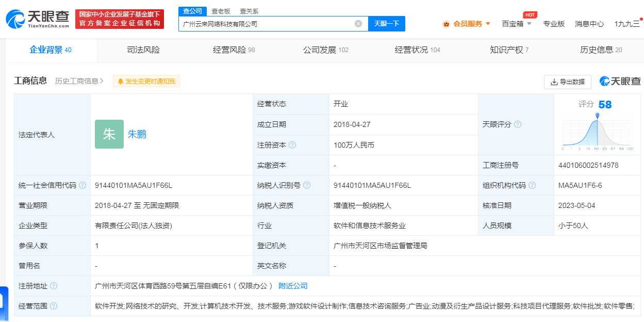
Task: Open the 历史信息 tab
Action: (601, 50)
